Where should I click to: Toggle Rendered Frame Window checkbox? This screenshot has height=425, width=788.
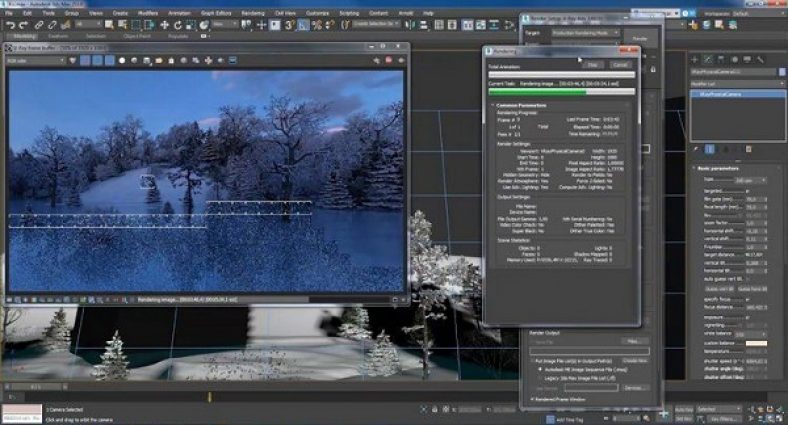[531, 399]
